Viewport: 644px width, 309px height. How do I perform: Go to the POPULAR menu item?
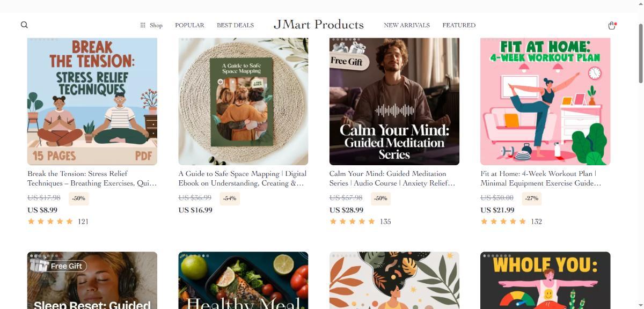(x=189, y=25)
